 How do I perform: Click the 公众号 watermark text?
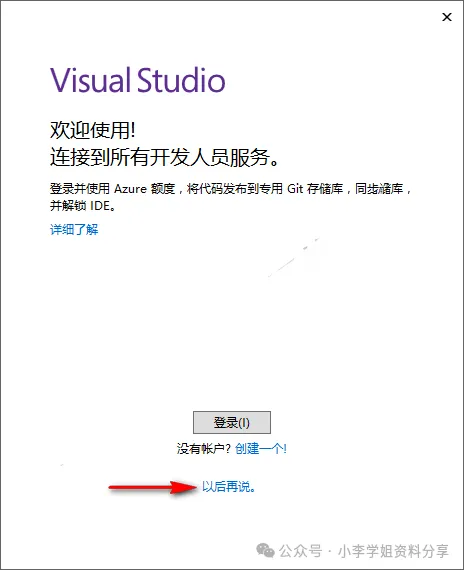300,551
